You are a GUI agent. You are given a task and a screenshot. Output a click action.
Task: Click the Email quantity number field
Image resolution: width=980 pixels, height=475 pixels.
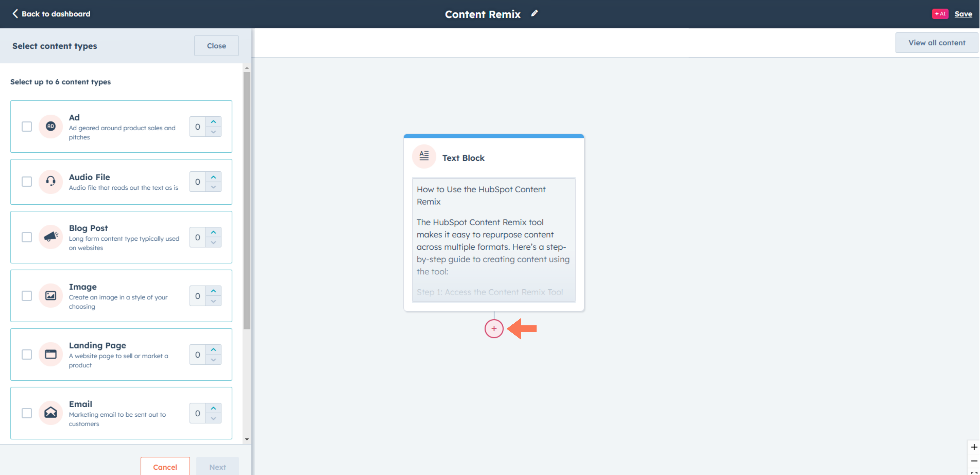point(198,413)
